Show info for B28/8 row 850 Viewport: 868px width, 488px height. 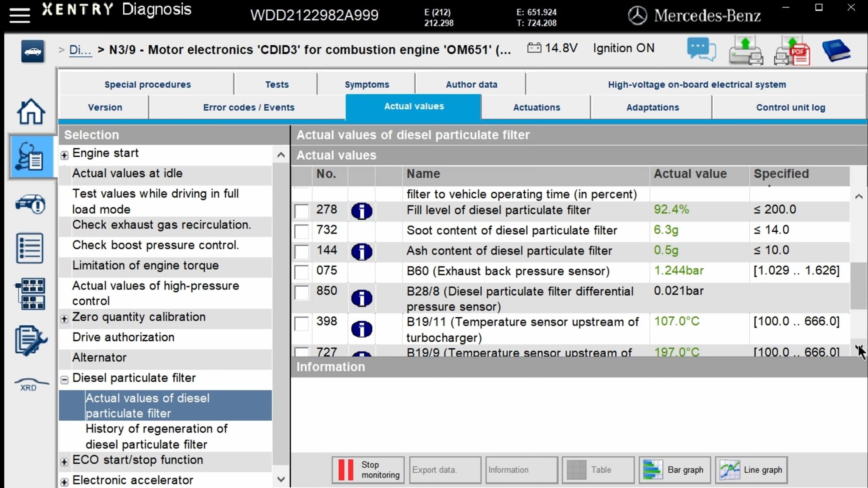tap(362, 298)
